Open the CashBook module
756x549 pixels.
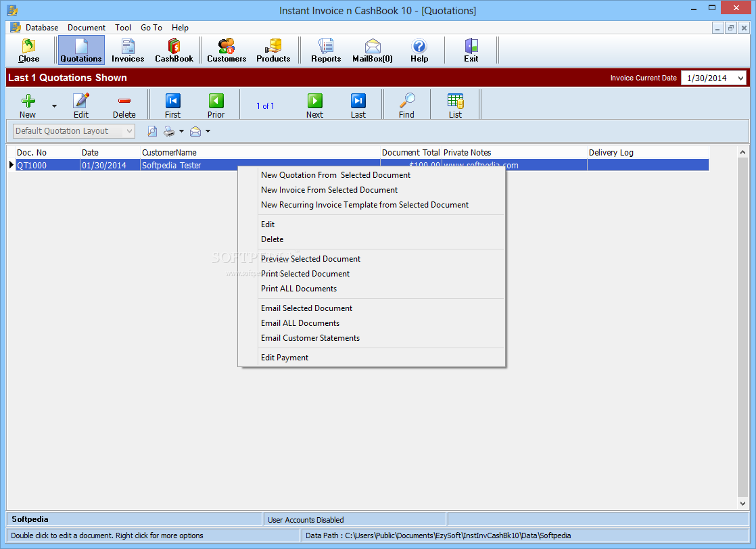(x=174, y=50)
